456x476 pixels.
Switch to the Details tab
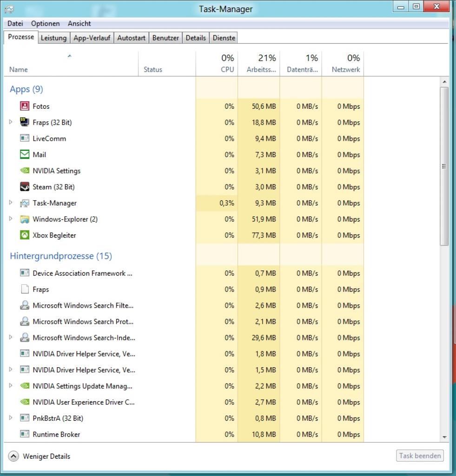[196, 38]
